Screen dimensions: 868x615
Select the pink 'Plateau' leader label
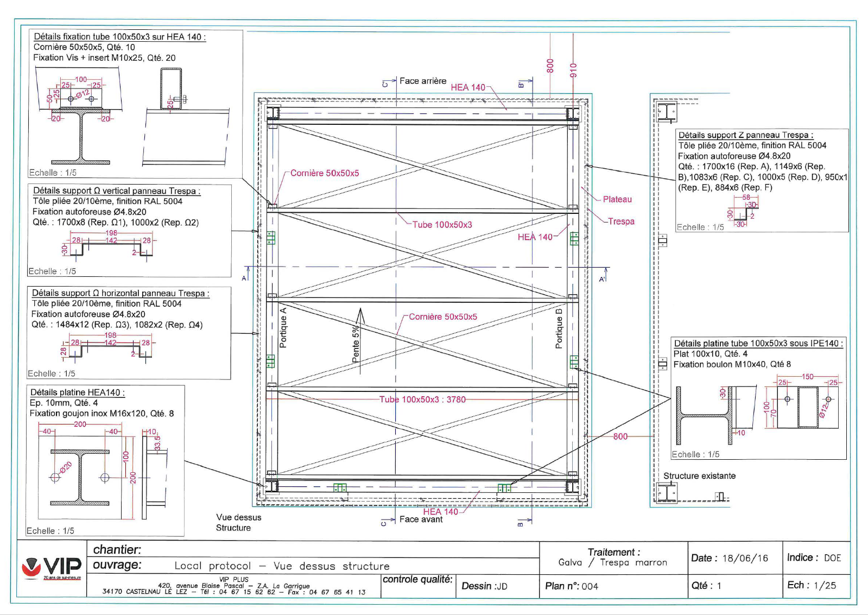617,199
